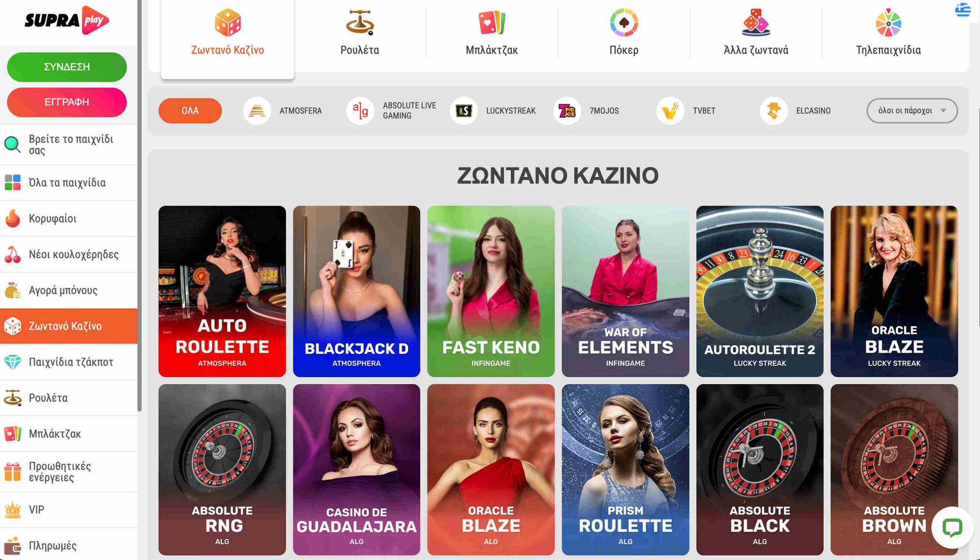Select the ΟΛΑ filter pill
The height and width of the screenshot is (560, 980).
coord(190,111)
